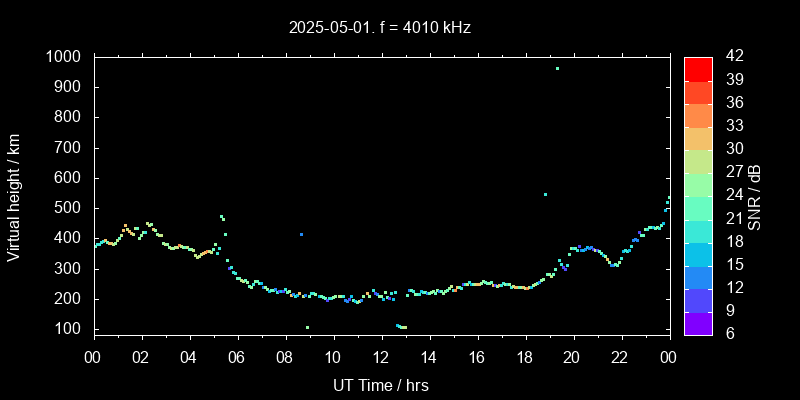Viewport: 800px width, 400px height.
Task: Click the isolated data point near 960 km
Action: (x=557, y=68)
